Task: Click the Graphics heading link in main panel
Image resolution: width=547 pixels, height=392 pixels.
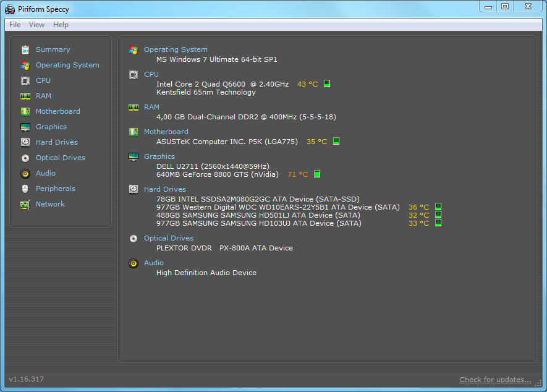Action: click(159, 156)
